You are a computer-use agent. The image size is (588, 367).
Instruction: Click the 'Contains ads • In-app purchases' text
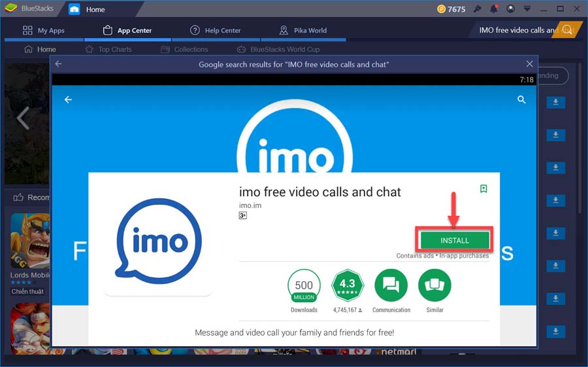442,255
